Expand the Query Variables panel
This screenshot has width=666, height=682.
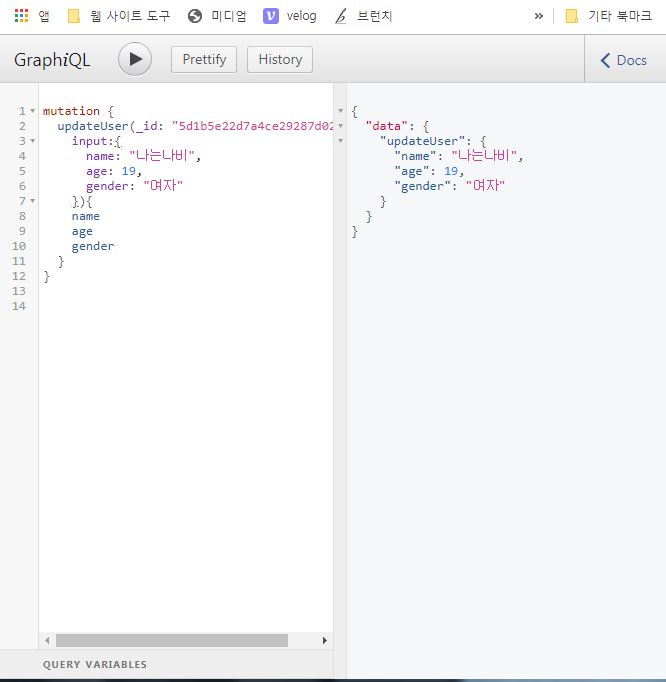(x=95, y=665)
